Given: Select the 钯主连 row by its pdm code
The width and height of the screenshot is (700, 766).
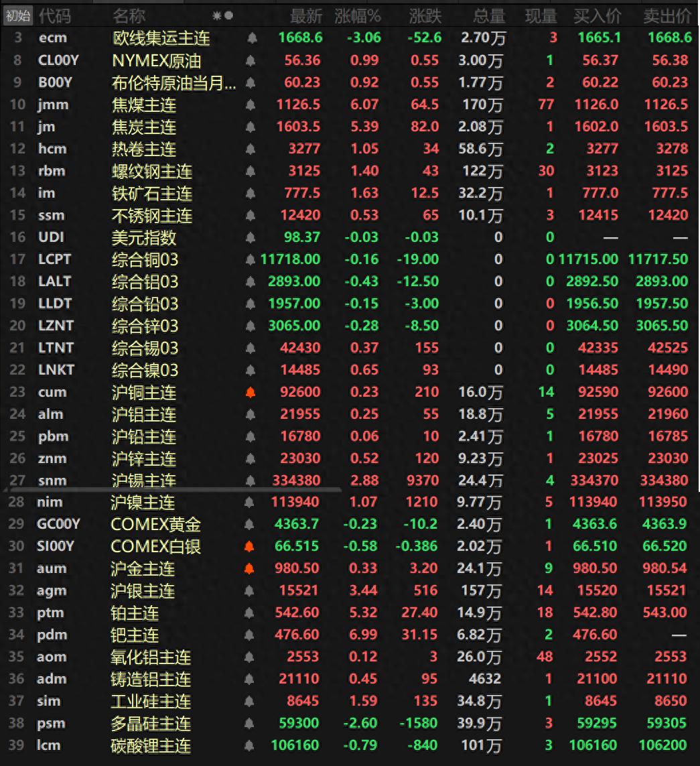Looking at the screenshot, I should click(52, 635).
